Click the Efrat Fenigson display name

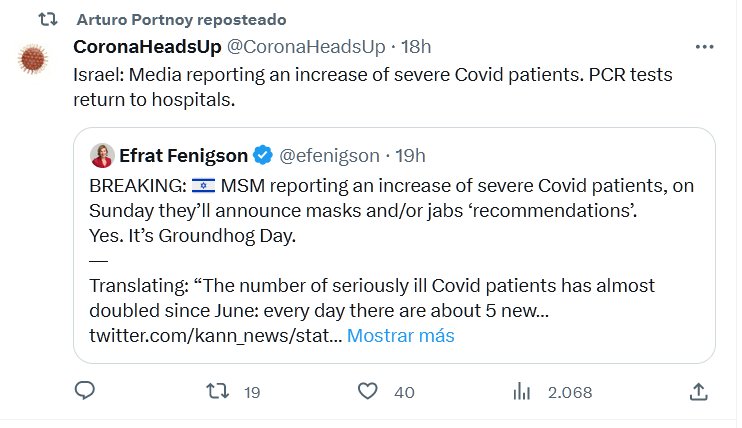(x=182, y=155)
